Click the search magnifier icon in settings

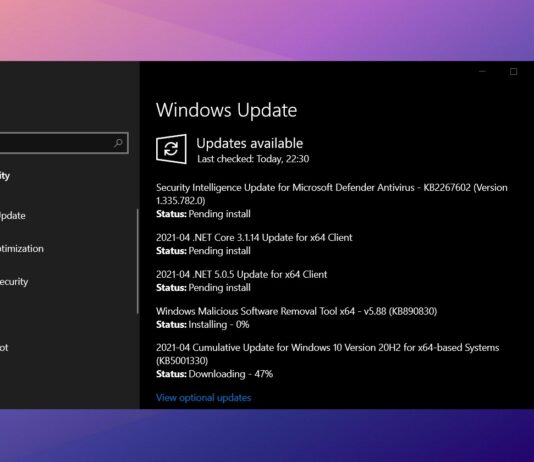tap(118, 143)
